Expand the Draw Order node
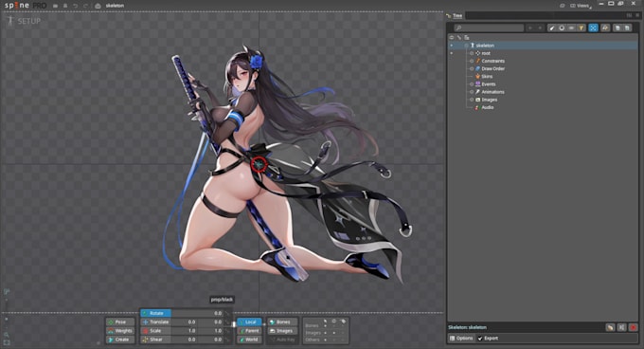 472,68
